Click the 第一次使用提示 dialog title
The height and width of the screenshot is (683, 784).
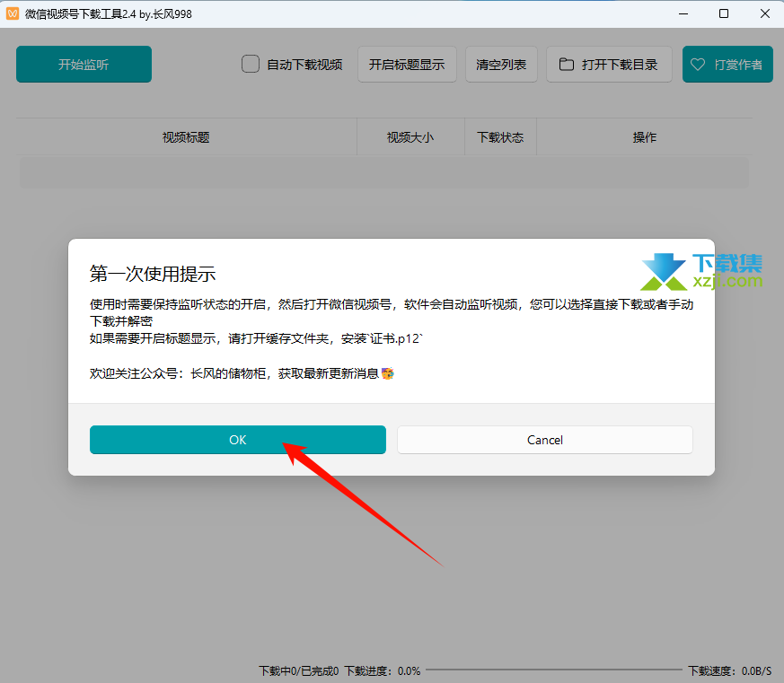153,274
